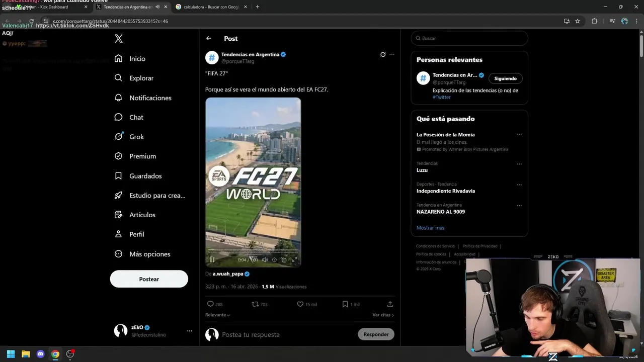Repost the post with 703 reposts

point(260,304)
